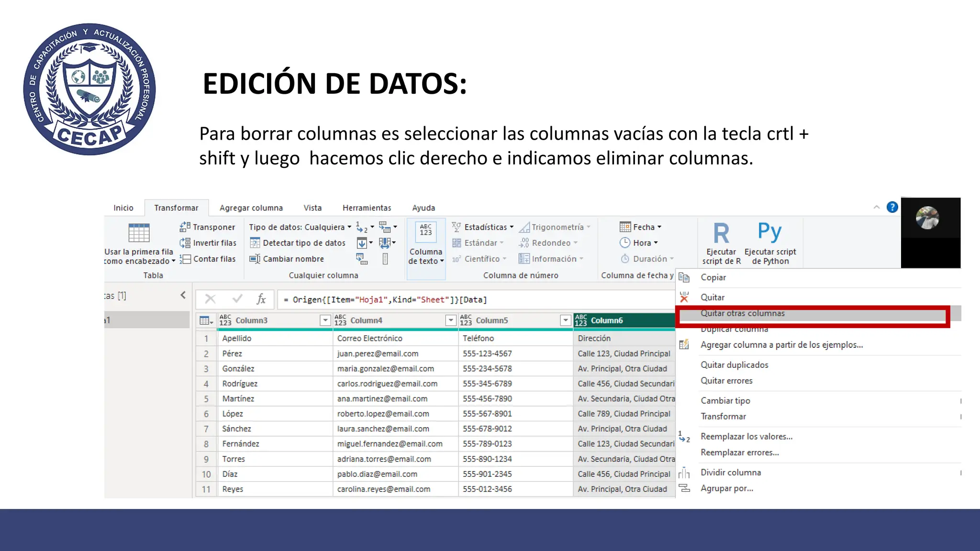Screen dimensions: 980x551
Task: Choose Quitar duplicados in context menu
Action: click(819, 365)
